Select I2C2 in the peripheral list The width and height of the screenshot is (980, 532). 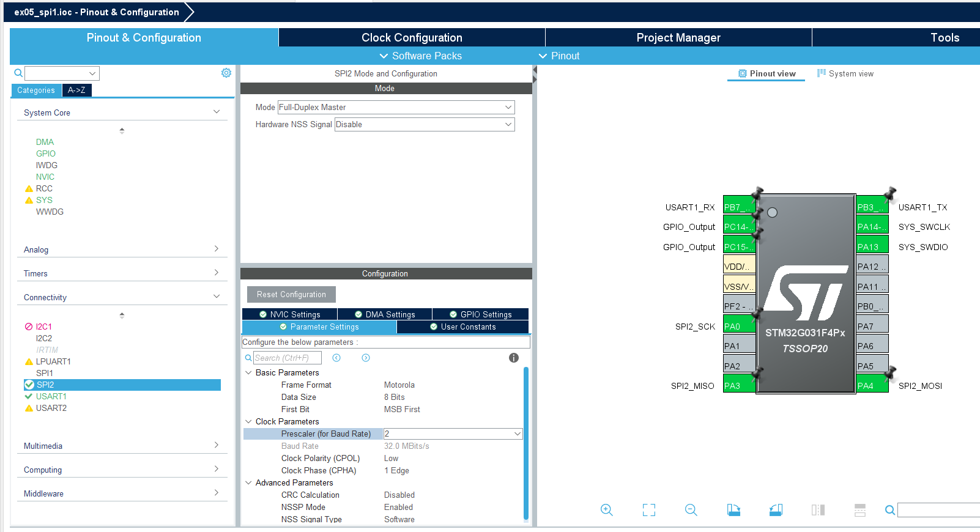tap(44, 338)
